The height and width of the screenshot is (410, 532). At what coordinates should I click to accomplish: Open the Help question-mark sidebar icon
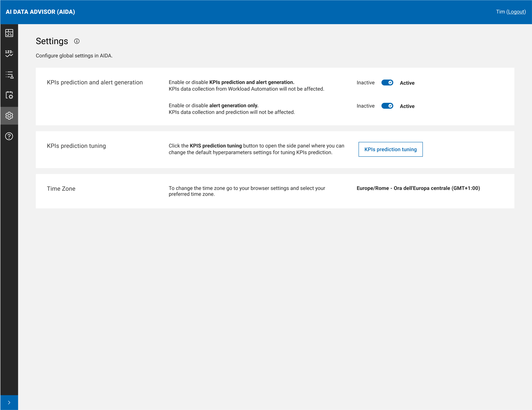coord(9,136)
